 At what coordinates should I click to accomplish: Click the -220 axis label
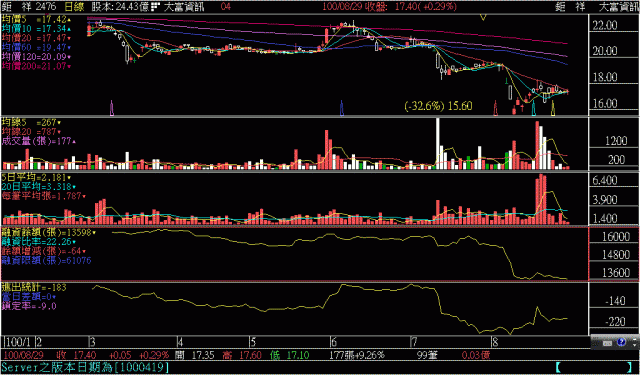tap(615, 322)
